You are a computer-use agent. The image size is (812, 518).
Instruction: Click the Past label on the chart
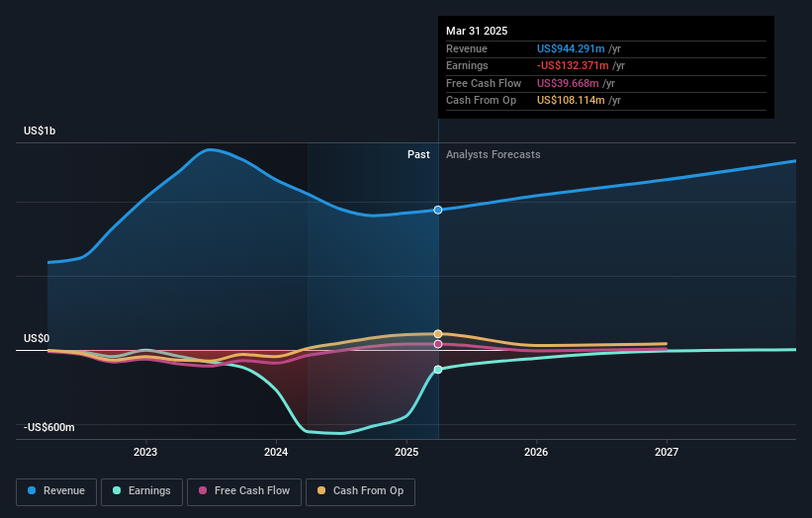pos(418,155)
